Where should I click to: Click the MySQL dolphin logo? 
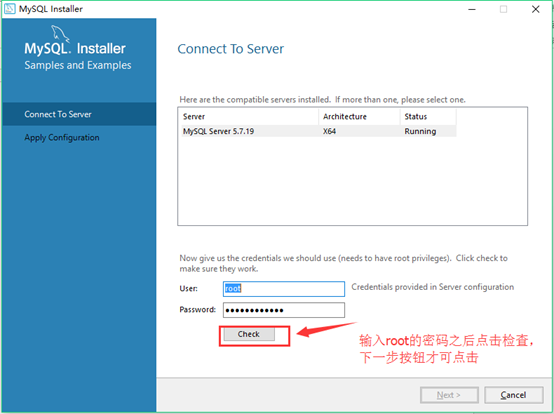60,34
